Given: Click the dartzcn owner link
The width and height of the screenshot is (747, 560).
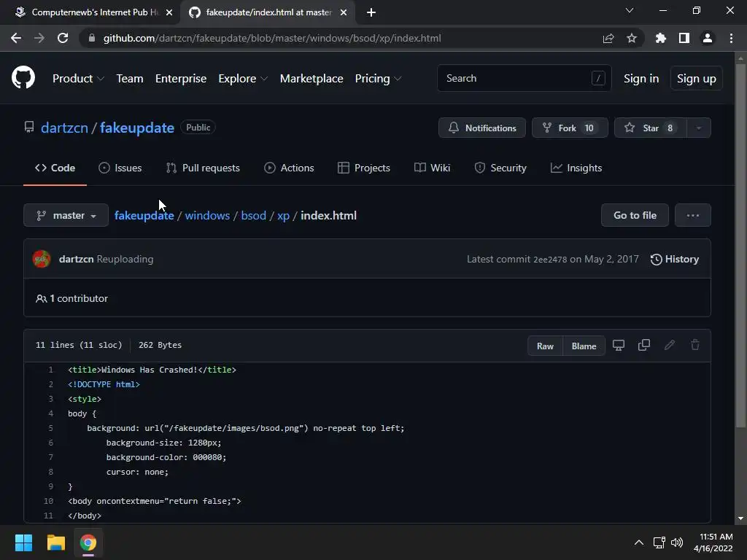Looking at the screenshot, I should tap(64, 128).
